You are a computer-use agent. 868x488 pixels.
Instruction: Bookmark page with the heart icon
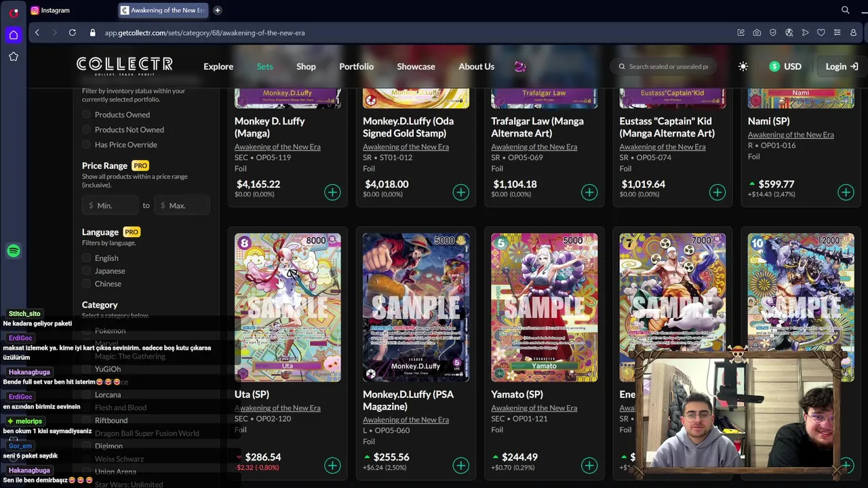pos(821,33)
